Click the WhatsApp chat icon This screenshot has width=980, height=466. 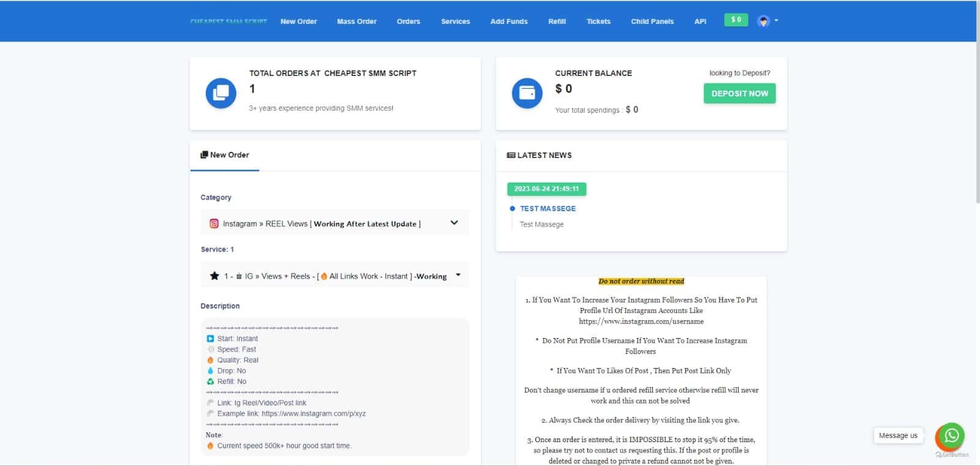coord(951,435)
